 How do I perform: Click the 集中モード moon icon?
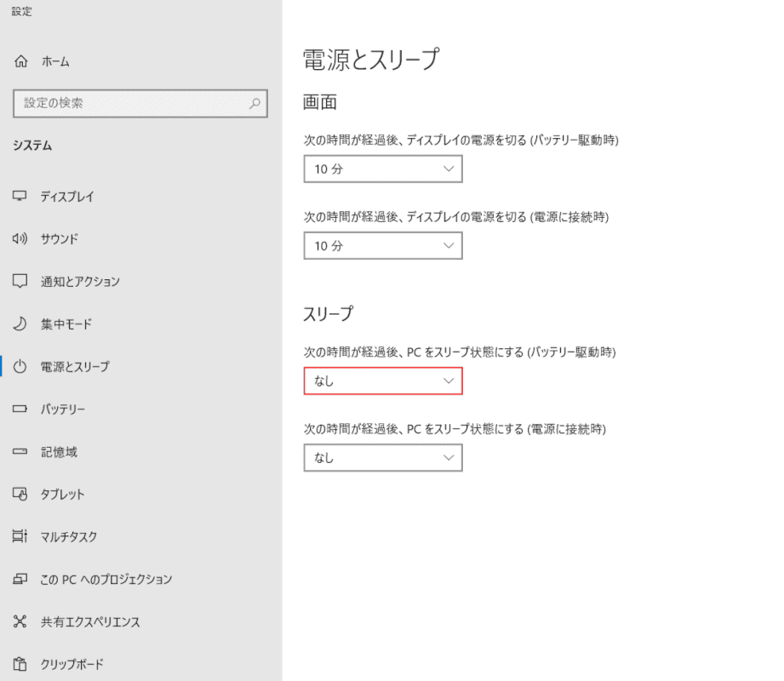pos(20,323)
